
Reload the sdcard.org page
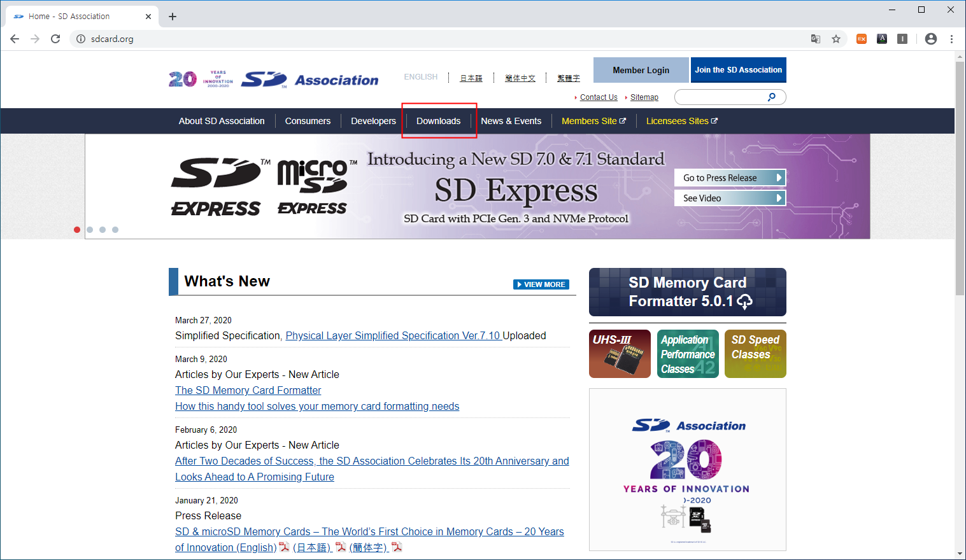55,39
